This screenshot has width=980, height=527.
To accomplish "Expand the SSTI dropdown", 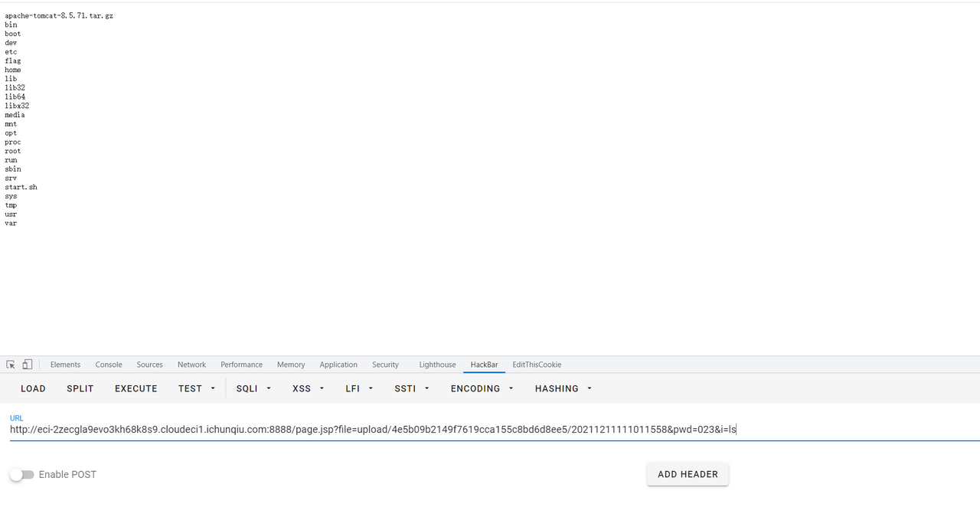I will click(412, 388).
